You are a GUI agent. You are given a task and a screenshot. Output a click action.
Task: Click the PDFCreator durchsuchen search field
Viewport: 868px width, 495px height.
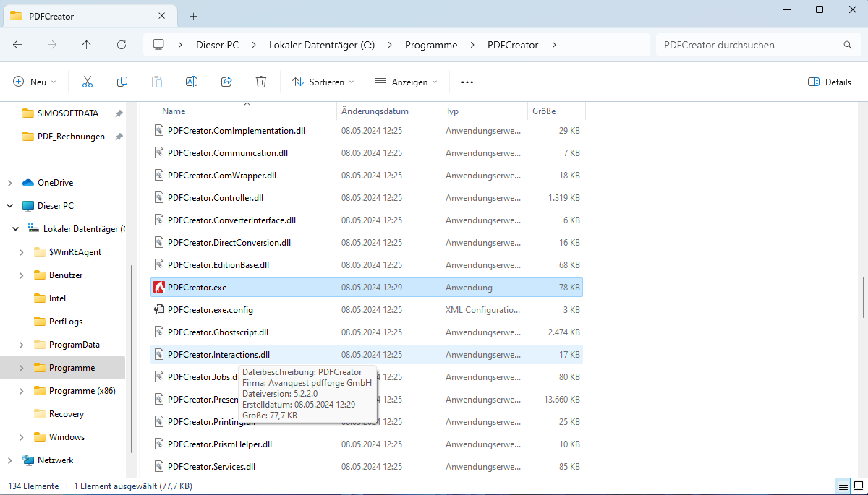point(749,45)
